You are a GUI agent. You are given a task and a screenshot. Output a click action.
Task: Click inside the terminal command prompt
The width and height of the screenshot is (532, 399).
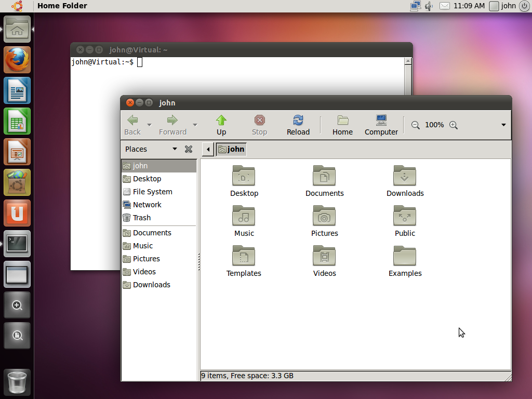click(139, 62)
